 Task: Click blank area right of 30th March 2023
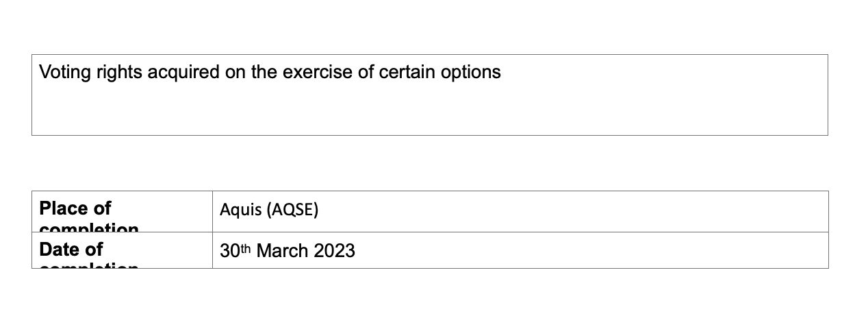(x=590, y=250)
